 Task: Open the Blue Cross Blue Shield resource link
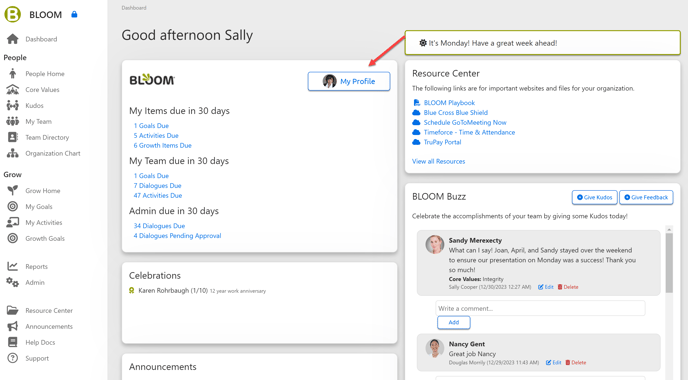(455, 113)
